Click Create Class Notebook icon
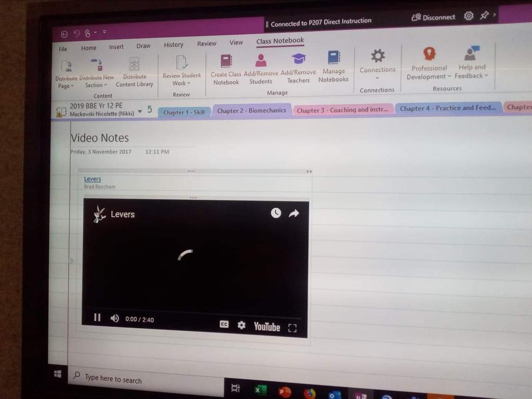This screenshot has width=532, height=399. (226, 61)
